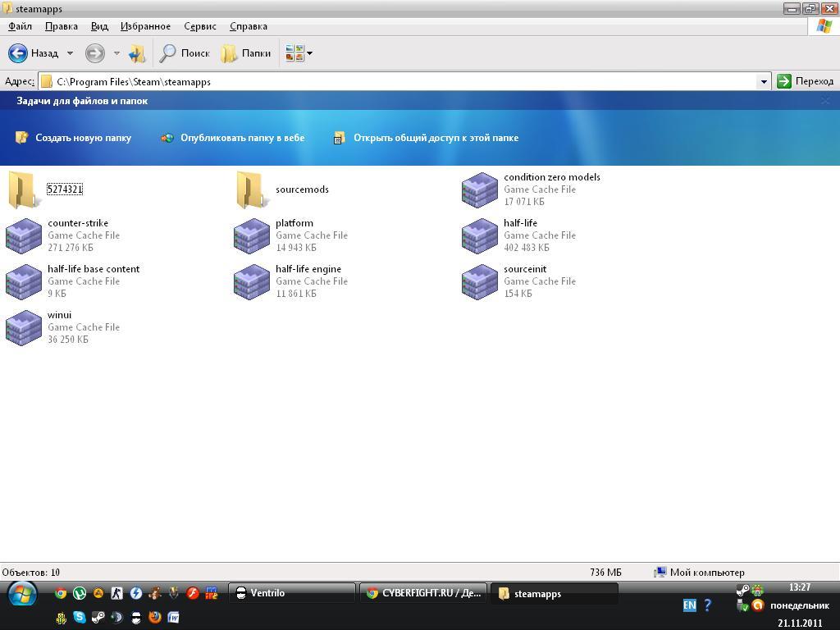Click the question mark tray icon
Viewport: 840px width, 630px height.
coord(708,605)
